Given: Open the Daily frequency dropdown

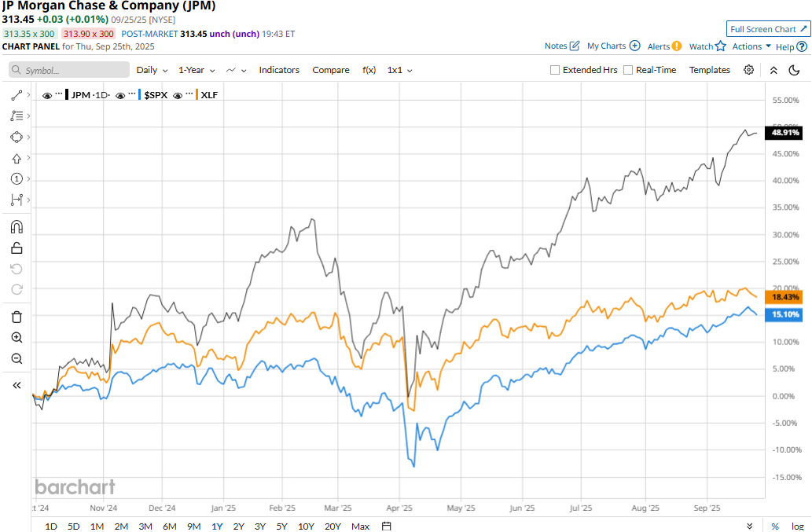Looking at the screenshot, I should 152,70.
